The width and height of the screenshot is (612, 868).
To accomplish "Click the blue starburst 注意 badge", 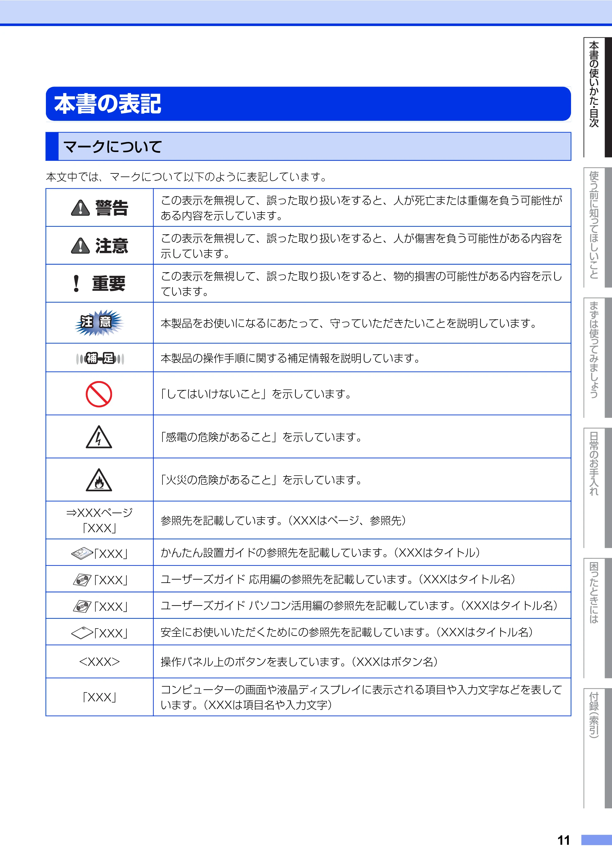I will tap(99, 323).
